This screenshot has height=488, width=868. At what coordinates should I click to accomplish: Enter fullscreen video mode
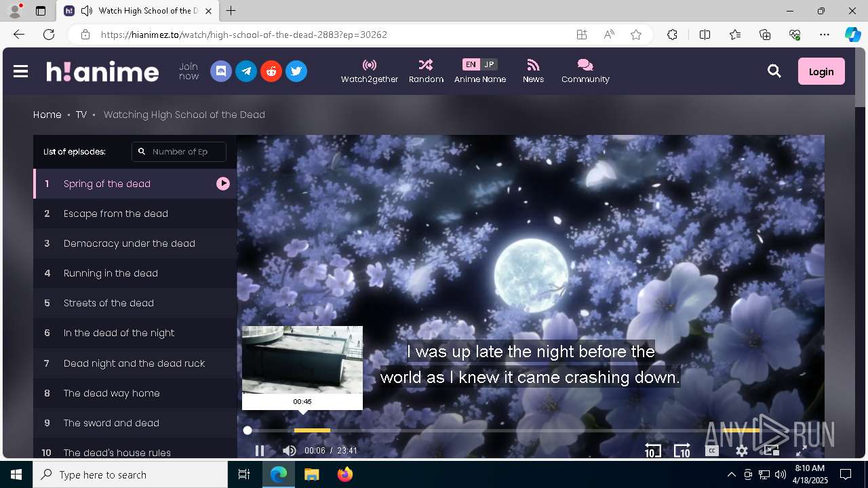(801, 451)
